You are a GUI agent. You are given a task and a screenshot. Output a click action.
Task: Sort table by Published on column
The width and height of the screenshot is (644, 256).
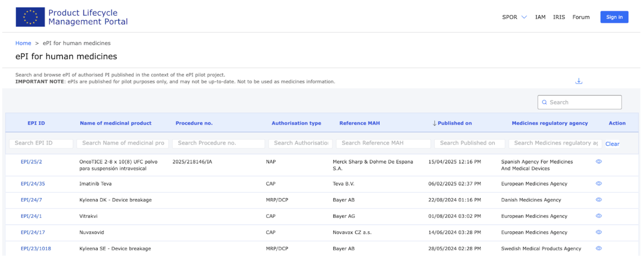(454, 123)
